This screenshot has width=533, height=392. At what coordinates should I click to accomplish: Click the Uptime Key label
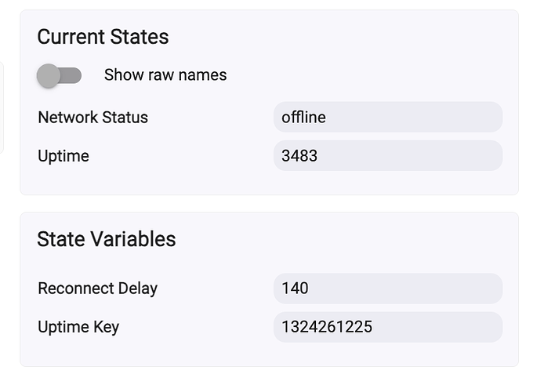[78, 327]
